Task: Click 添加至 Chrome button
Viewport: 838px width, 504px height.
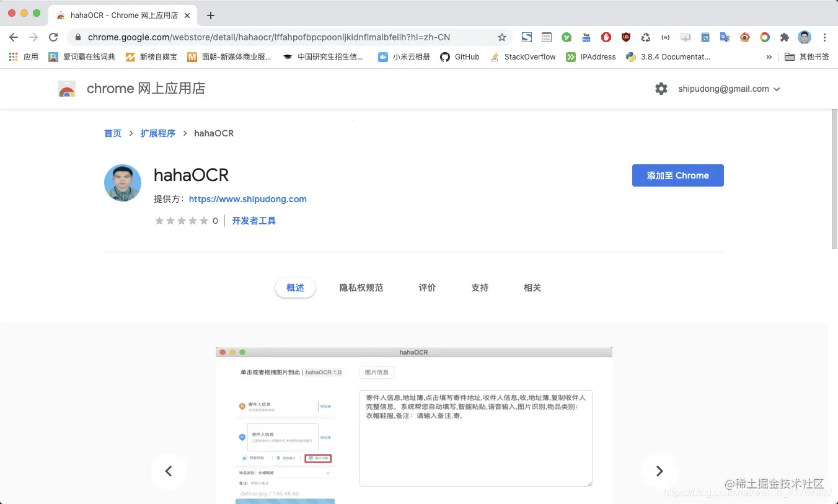Action: click(678, 175)
